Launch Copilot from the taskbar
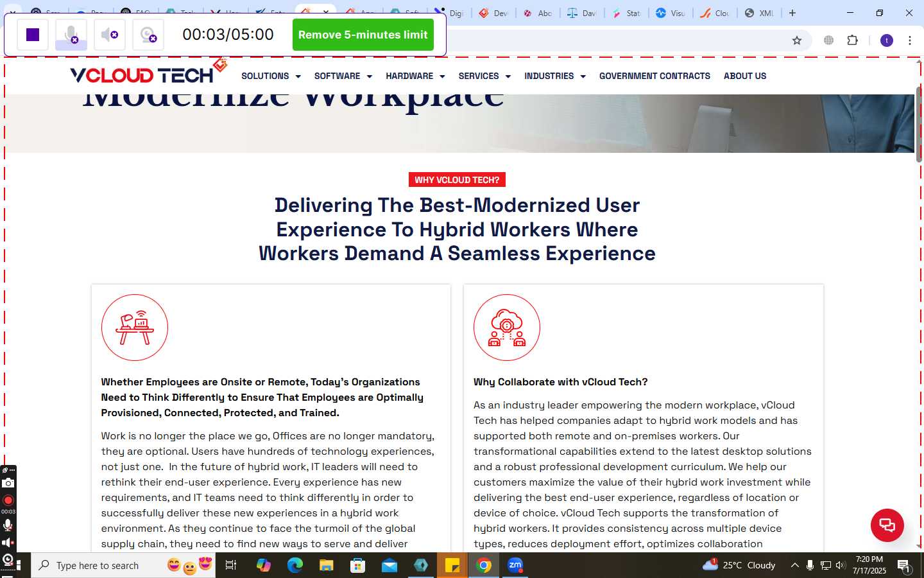Viewport: 924px width, 578px height. [263, 565]
